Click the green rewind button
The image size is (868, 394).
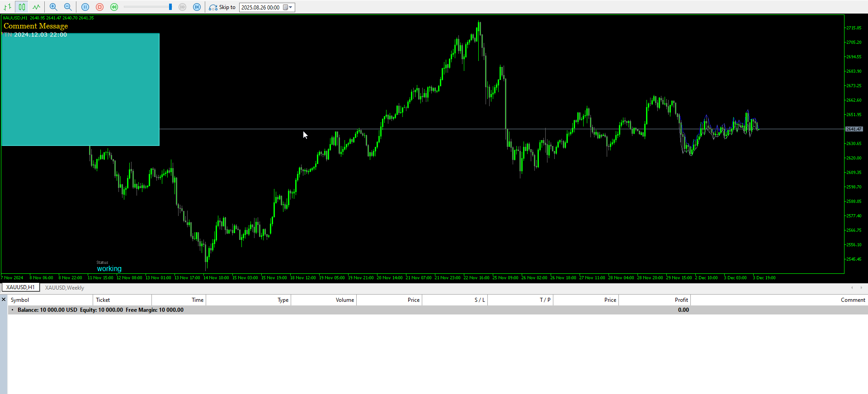coord(114,7)
